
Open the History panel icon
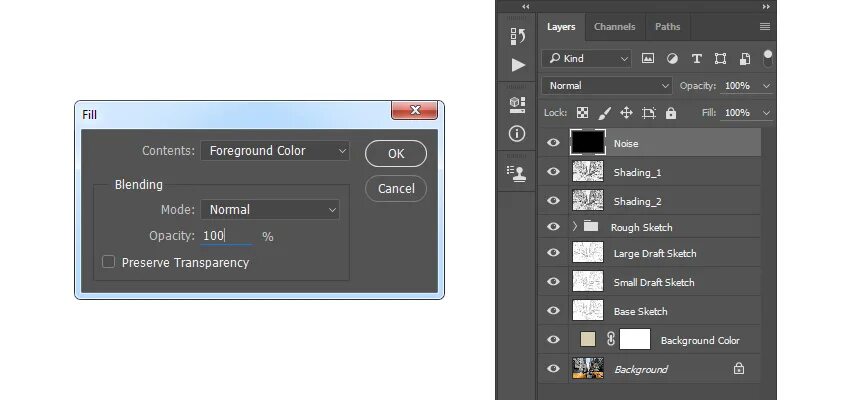pos(518,36)
